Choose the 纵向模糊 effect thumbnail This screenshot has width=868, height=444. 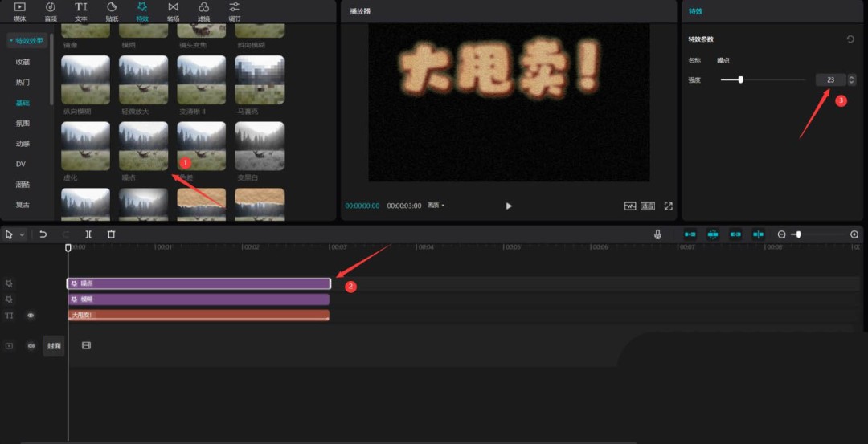pos(85,79)
